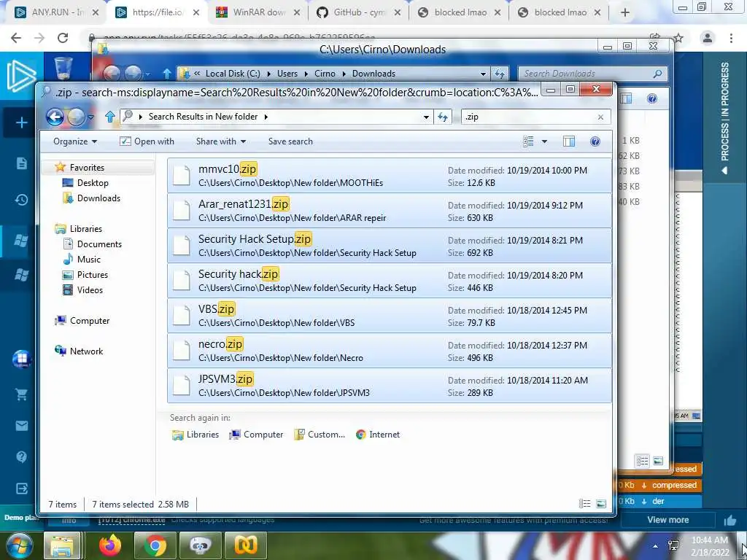Open Videos library
The image size is (747, 560).
click(x=90, y=290)
